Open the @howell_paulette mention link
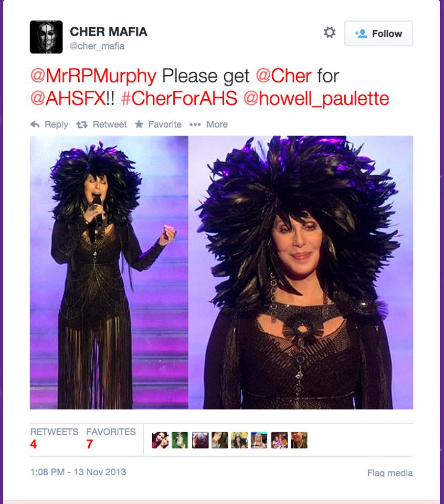This screenshot has height=504, width=444. click(x=316, y=99)
